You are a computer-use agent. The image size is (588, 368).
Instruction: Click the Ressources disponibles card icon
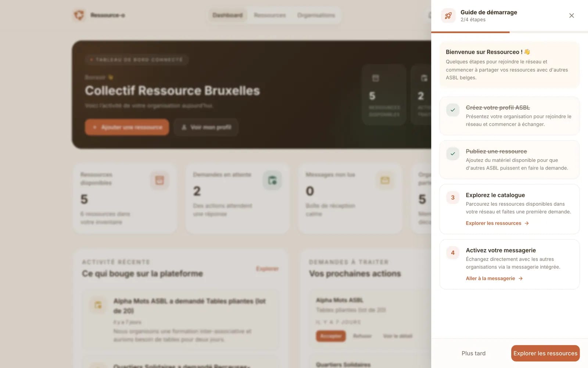(x=159, y=180)
